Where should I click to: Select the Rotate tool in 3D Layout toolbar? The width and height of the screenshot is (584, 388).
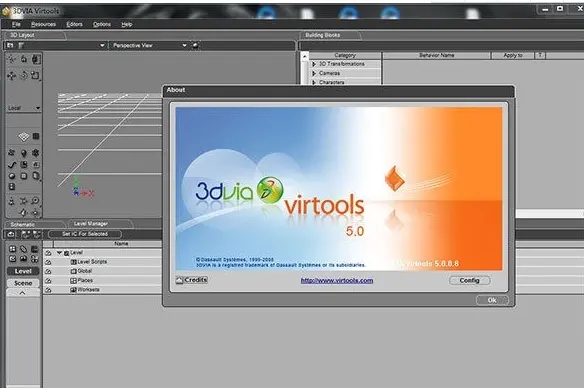[x=24, y=75]
